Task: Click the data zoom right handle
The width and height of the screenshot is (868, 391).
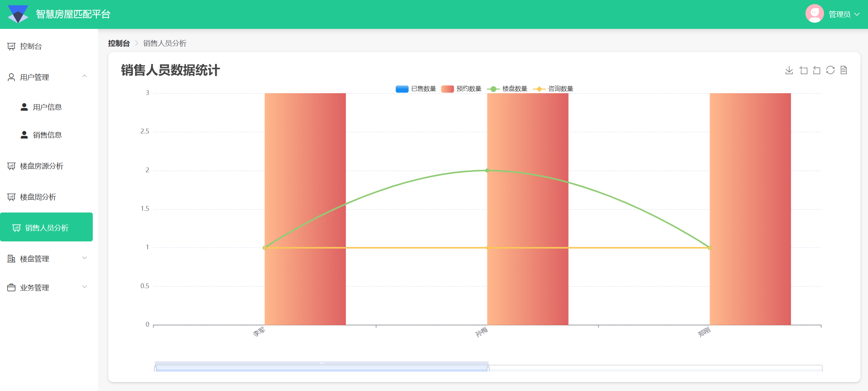Action: pos(488,369)
